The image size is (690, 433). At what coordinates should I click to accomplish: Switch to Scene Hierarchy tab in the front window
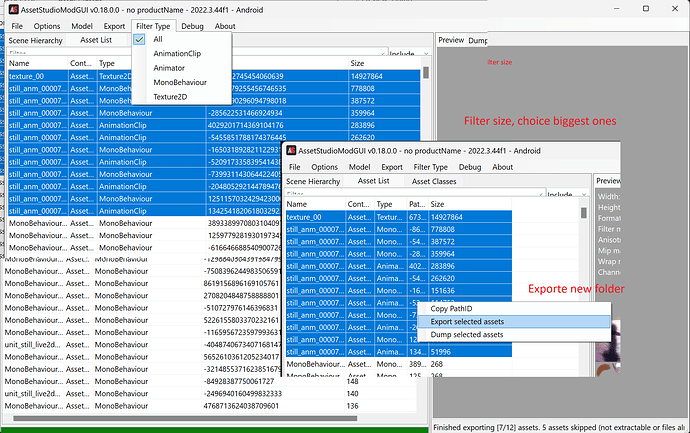[313, 181]
